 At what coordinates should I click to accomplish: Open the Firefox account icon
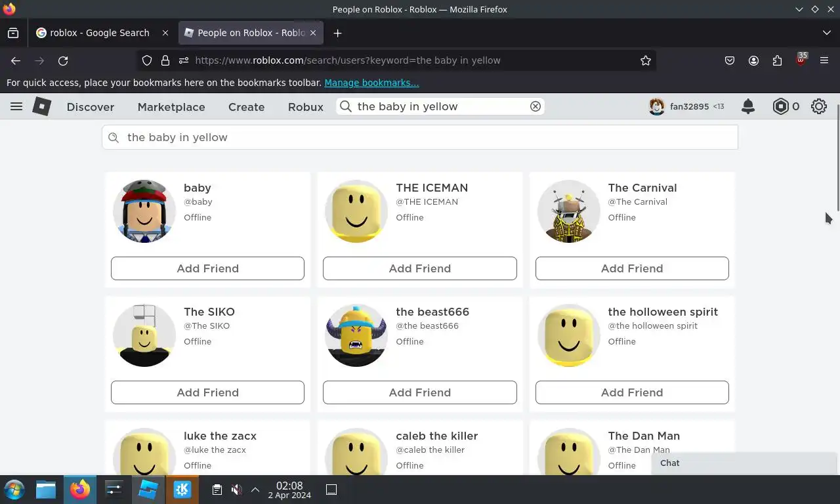point(753,60)
